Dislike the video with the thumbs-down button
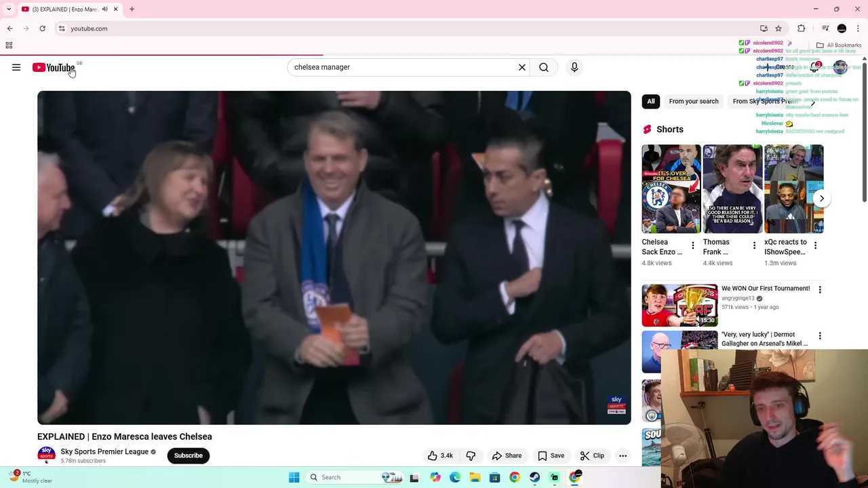Screen dimensions: 868x488 471,455
